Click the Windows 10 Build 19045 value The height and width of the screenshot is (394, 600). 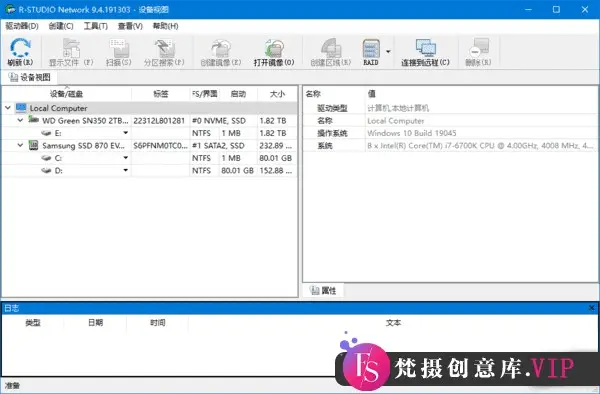click(412, 133)
